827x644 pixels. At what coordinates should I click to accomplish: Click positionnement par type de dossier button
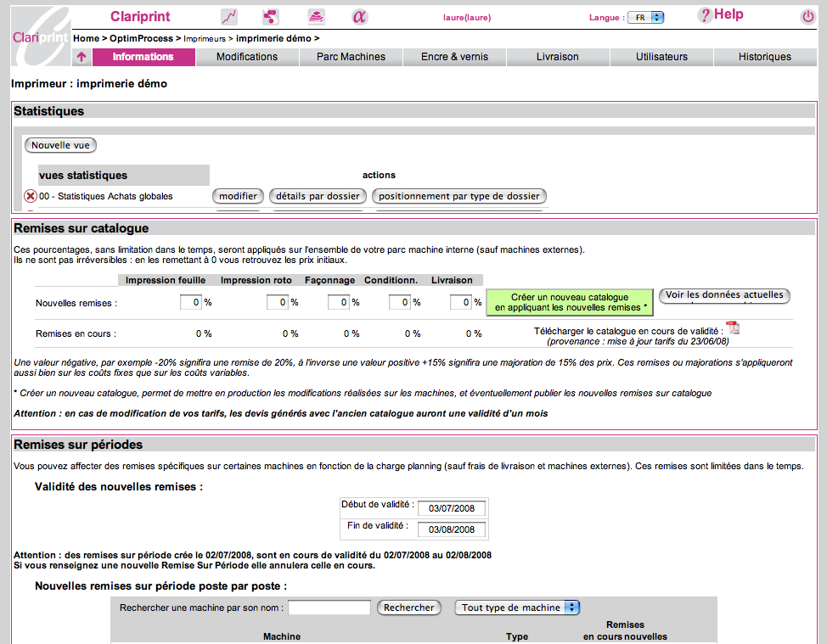coord(459,196)
